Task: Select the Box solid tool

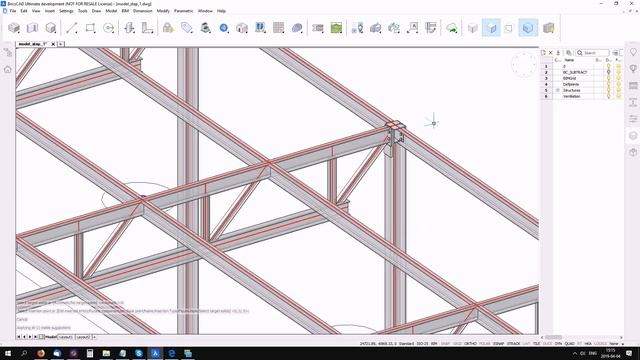Action: [x=14, y=28]
